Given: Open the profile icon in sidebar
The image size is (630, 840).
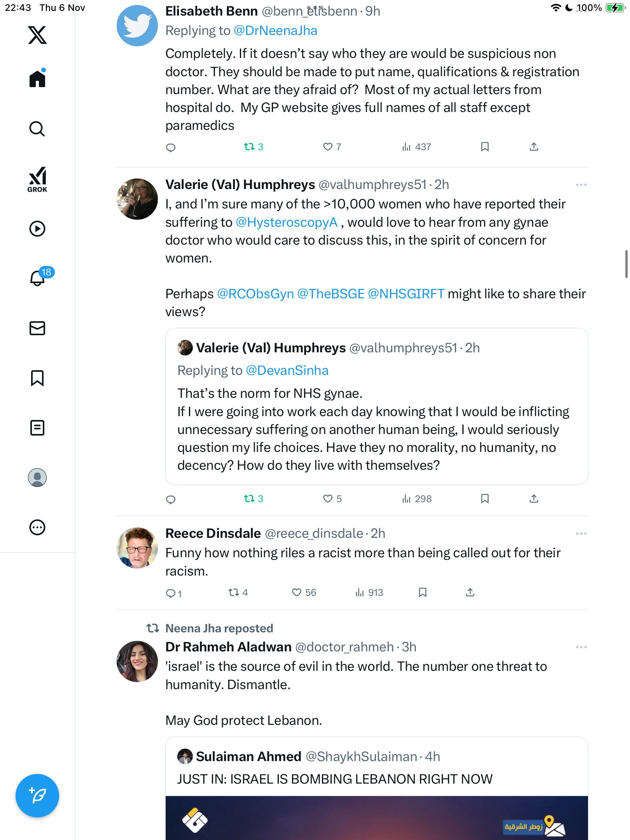Looking at the screenshot, I should [37, 478].
